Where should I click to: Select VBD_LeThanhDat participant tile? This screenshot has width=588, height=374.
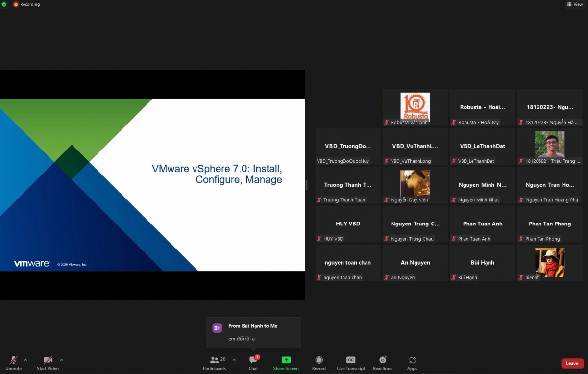pyautogui.click(x=483, y=146)
